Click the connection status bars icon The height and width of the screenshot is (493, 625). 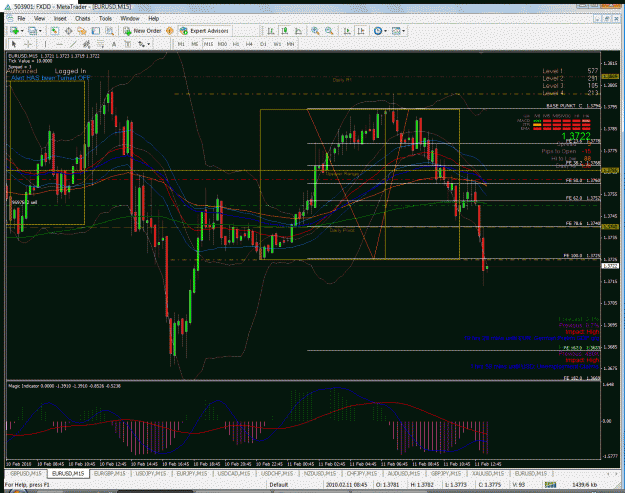pyautogui.click(x=550, y=485)
